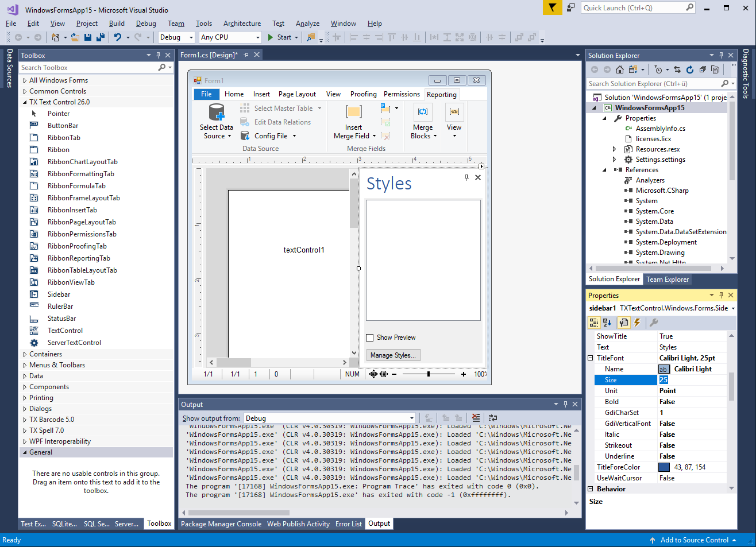Click the Manage Styles button
The image size is (756, 547).
pyautogui.click(x=394, y=355)
